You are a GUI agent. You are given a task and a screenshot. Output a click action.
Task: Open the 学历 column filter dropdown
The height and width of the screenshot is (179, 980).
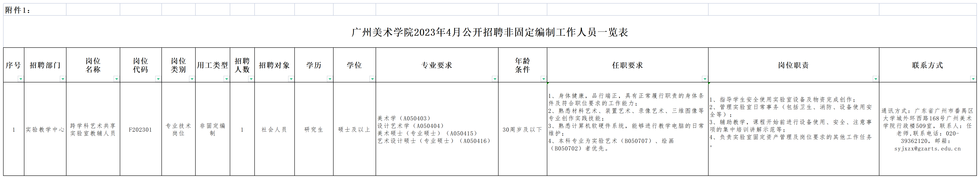[330, 79]
